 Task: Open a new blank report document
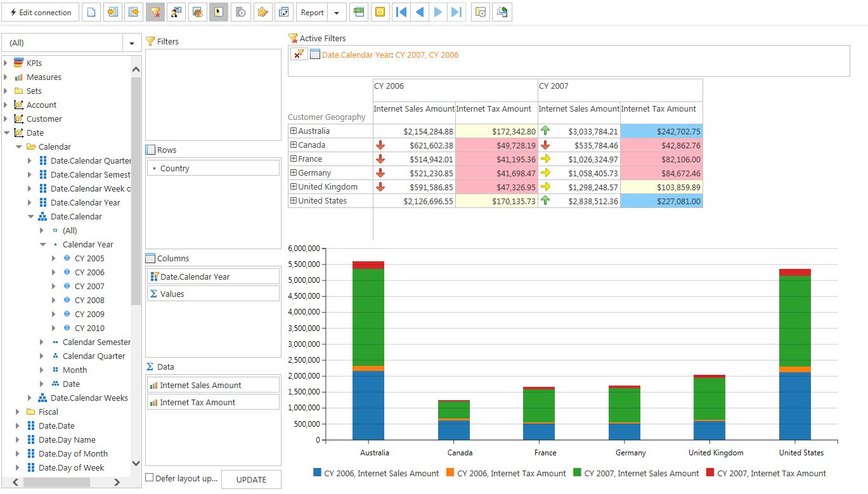[x=91, y=11]
